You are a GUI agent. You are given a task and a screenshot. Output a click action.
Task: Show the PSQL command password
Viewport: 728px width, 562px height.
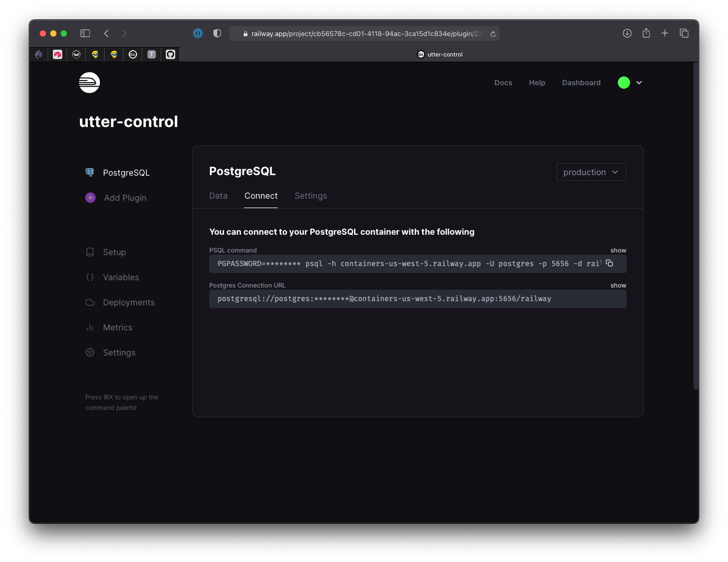[x=618, y=250]
